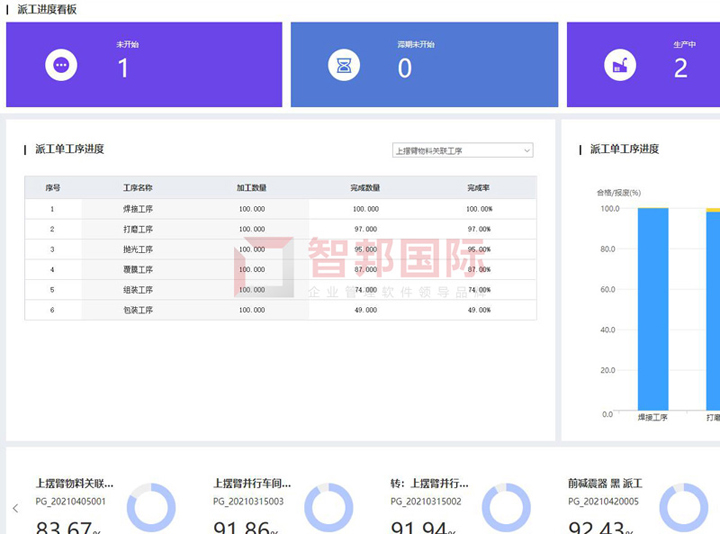This screenshot has width=720, height=534.
Task: Click the donut chart for PG_20210420005
Action: (683, 507)
